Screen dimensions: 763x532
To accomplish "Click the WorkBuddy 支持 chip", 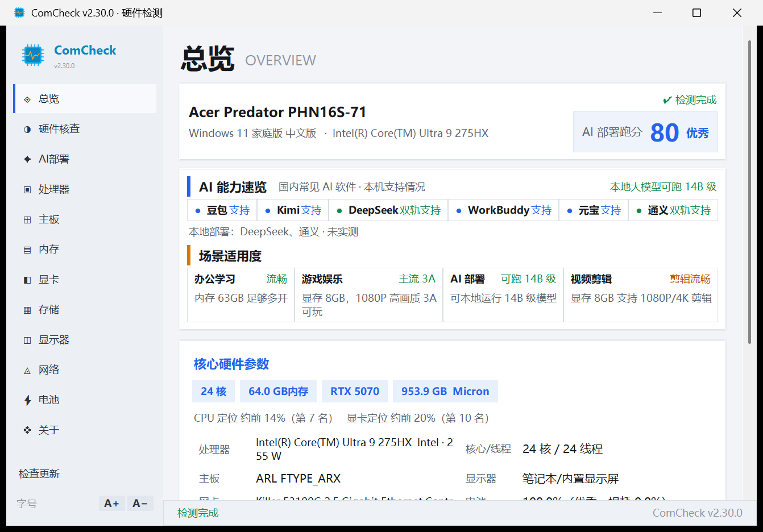I will pos(504,210).
